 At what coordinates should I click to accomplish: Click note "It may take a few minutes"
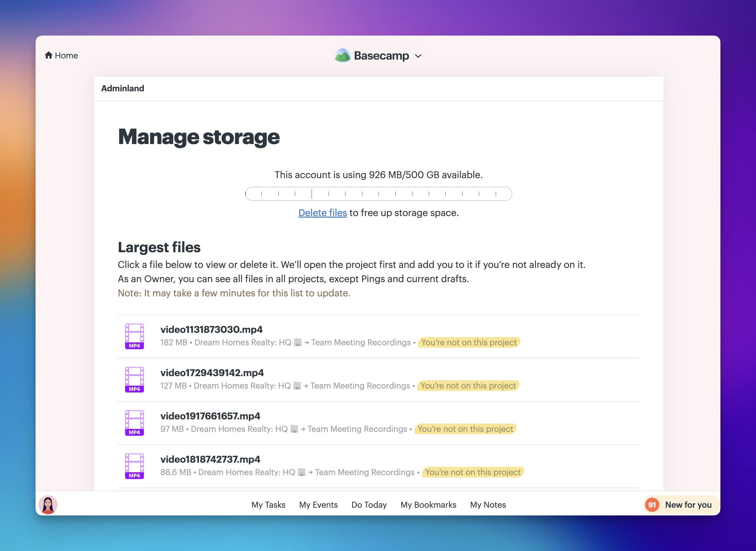pos(234,293)
